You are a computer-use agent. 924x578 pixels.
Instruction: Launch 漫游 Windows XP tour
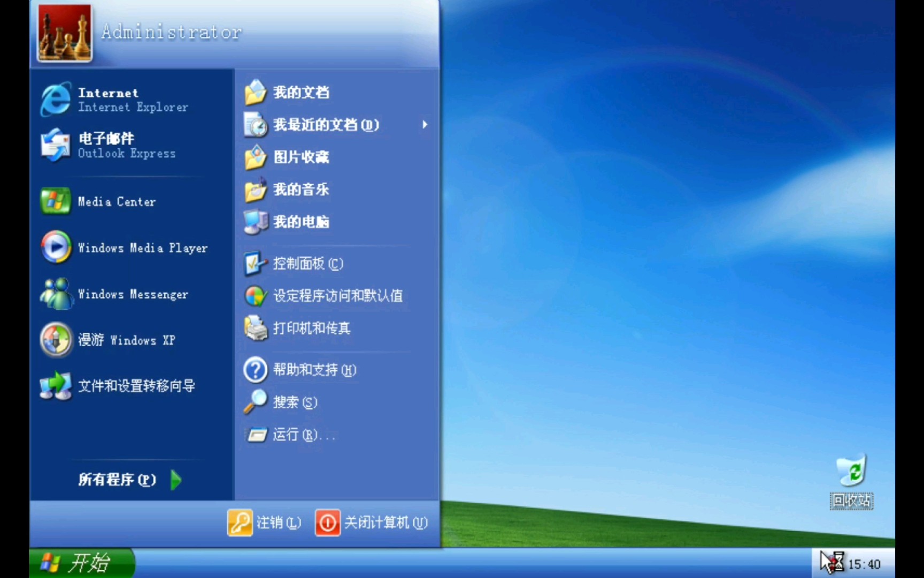click(126, 340)
